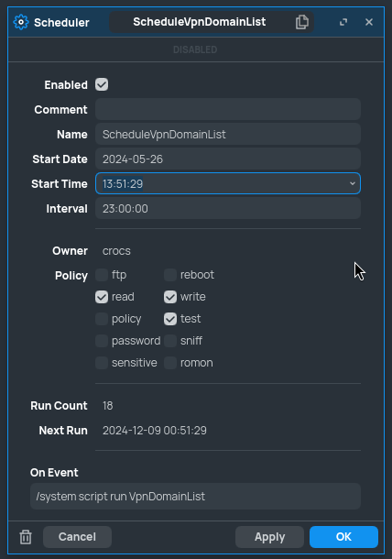This screenshot has width=392, height=559.
Task: Enable the sensitive policy checkbox
Action: click(x=102, y=363)
